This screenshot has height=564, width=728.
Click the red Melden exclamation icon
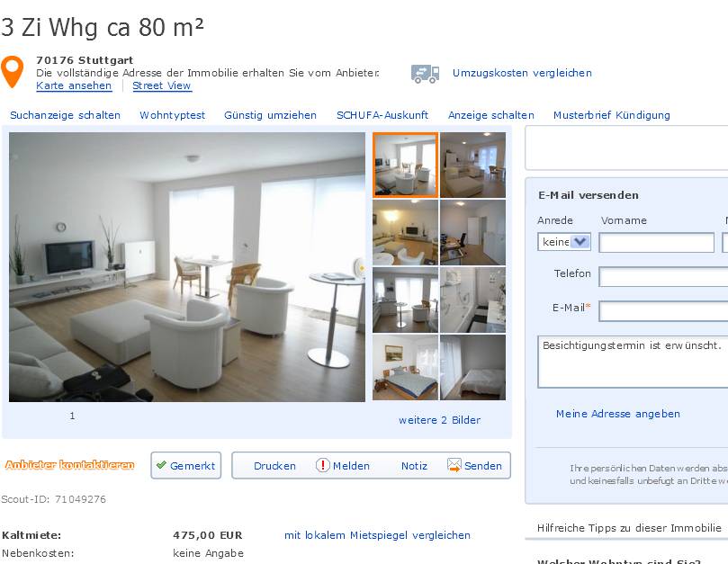(322, 465)
